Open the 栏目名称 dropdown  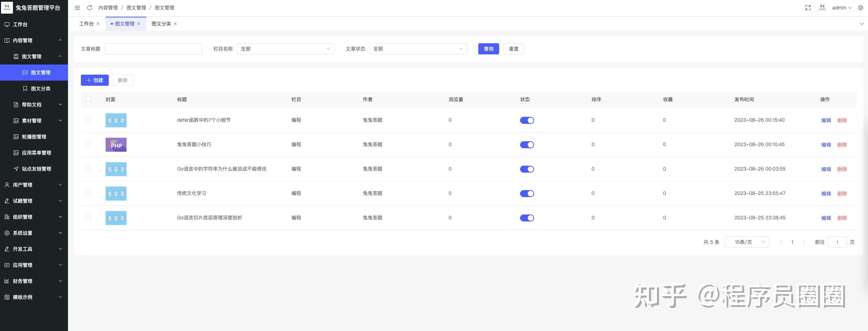[285, 49]
